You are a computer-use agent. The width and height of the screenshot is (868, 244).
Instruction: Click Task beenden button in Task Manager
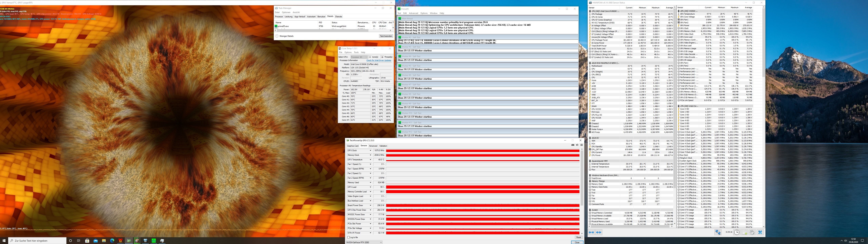click(x=386, y=36)
